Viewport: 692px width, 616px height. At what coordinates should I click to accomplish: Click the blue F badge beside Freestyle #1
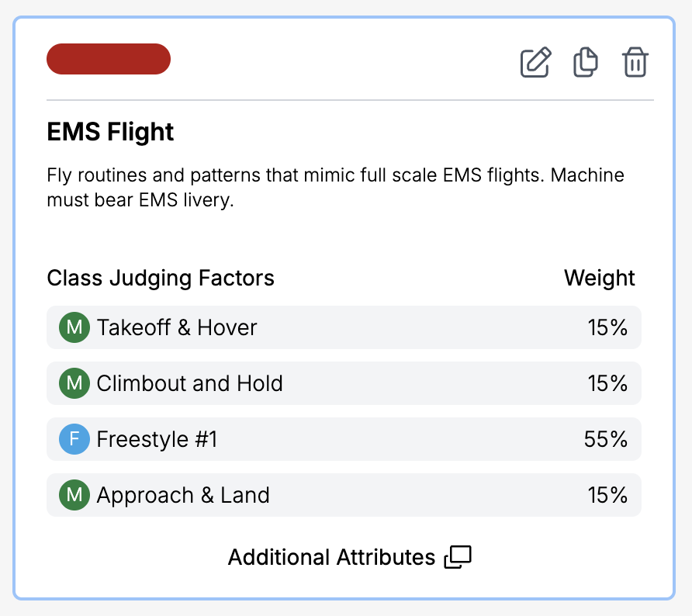coord(74,439)
